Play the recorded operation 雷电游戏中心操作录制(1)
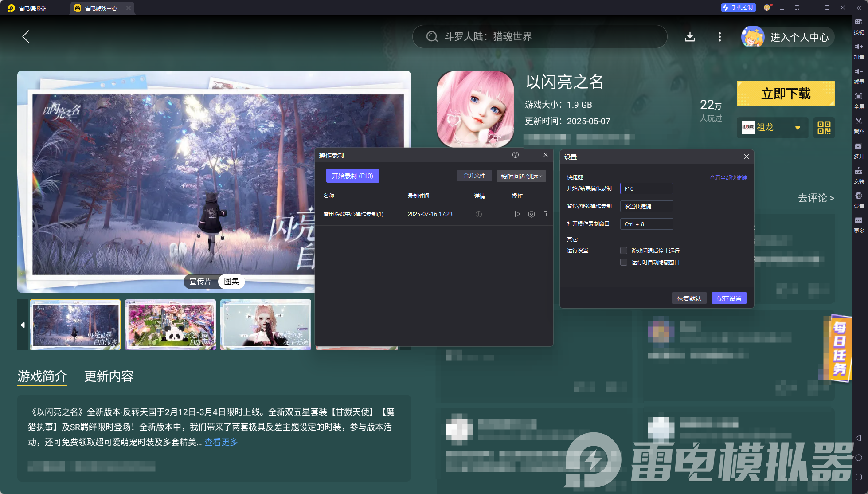Image resolution: width=868 pixels, height=494 pixels. tap(517, 214)
